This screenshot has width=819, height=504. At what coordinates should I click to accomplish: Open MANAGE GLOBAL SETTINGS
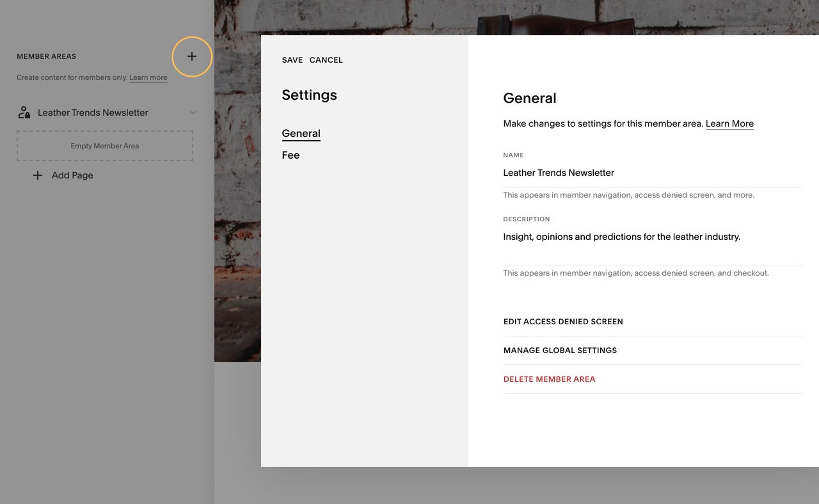coord(560,350)
